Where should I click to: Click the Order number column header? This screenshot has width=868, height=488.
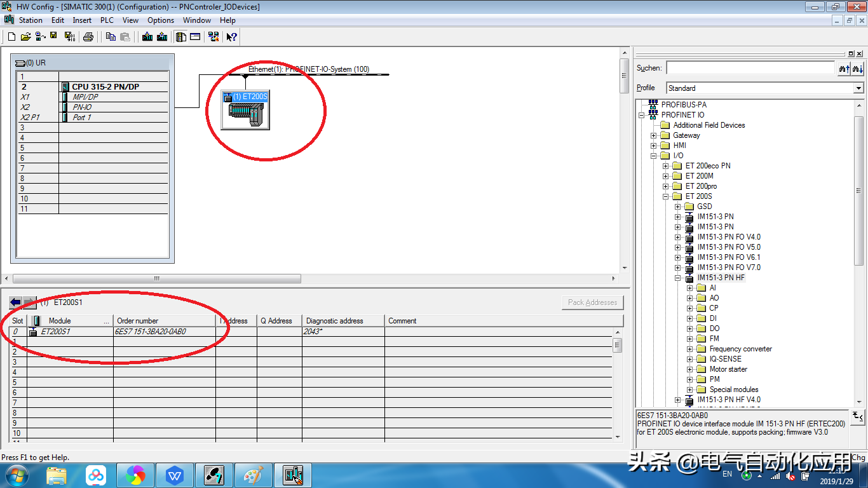pyautogui.click(x=165, y=321)
